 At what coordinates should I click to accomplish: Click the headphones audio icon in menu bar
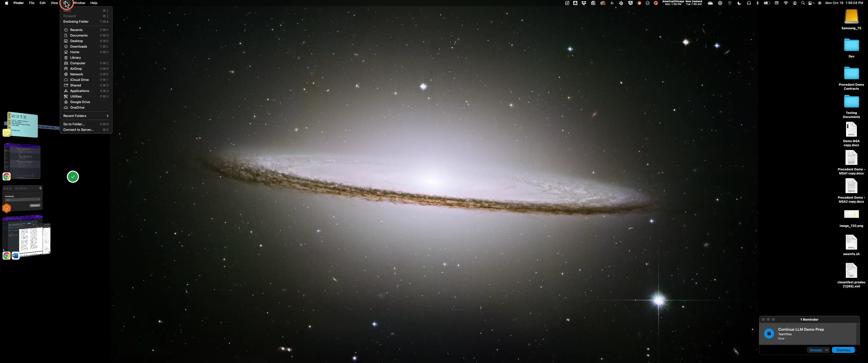coord(749,3)
